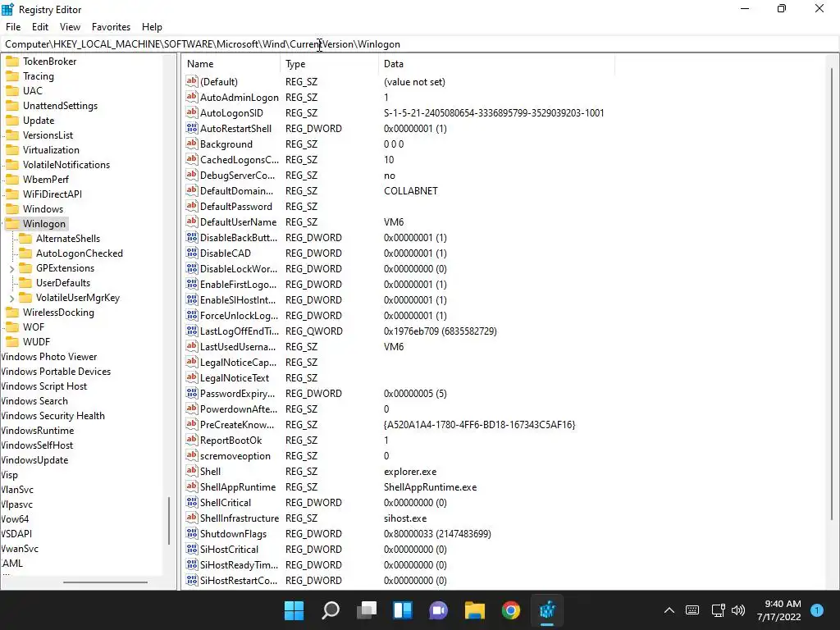Screen dimensions: 840x630
Task: Click the DisableCAD DWORD value icon
Action: coord(192,253)
